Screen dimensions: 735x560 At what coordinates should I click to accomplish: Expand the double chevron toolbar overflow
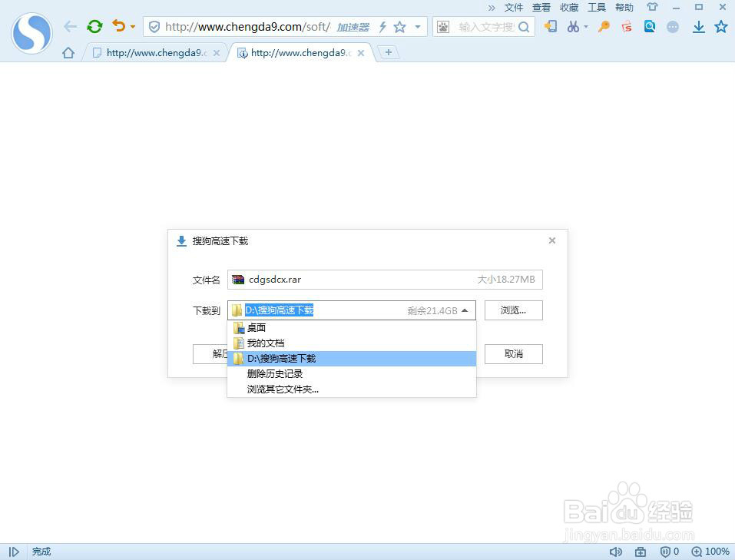tap(492, 8)
